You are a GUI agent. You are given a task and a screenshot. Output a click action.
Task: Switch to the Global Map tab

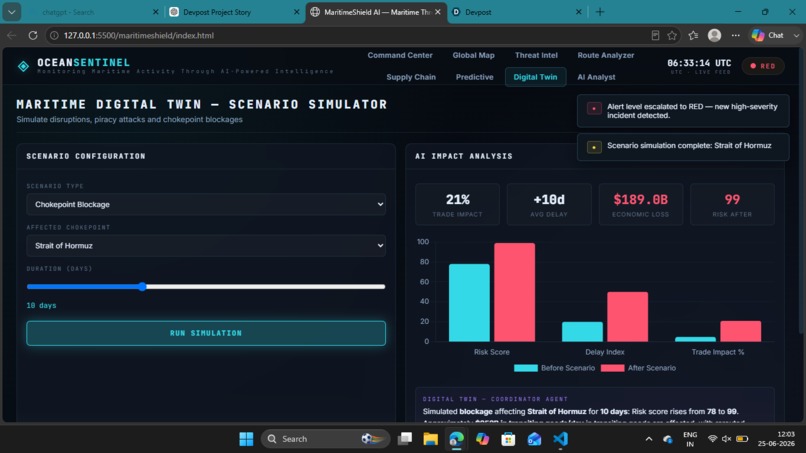pyautogui.click(x=473, y=55)
